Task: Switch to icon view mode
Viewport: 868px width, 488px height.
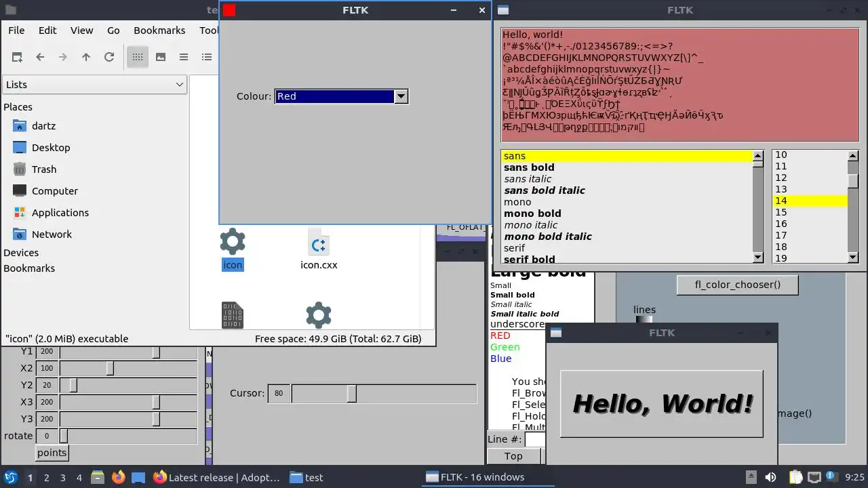Action: click(138, 57)
